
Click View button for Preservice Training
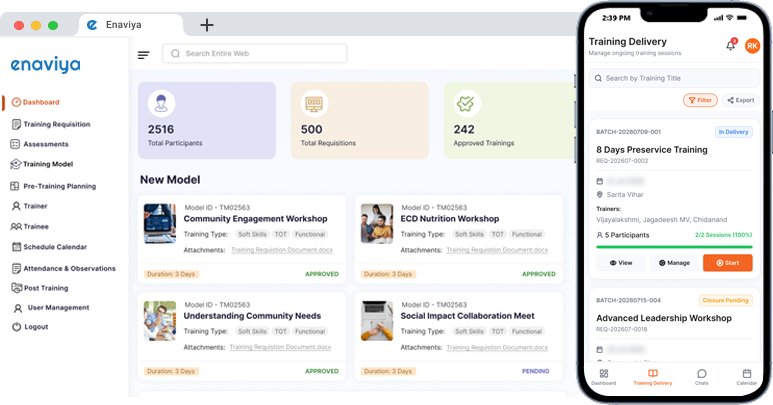click(621, 263)
